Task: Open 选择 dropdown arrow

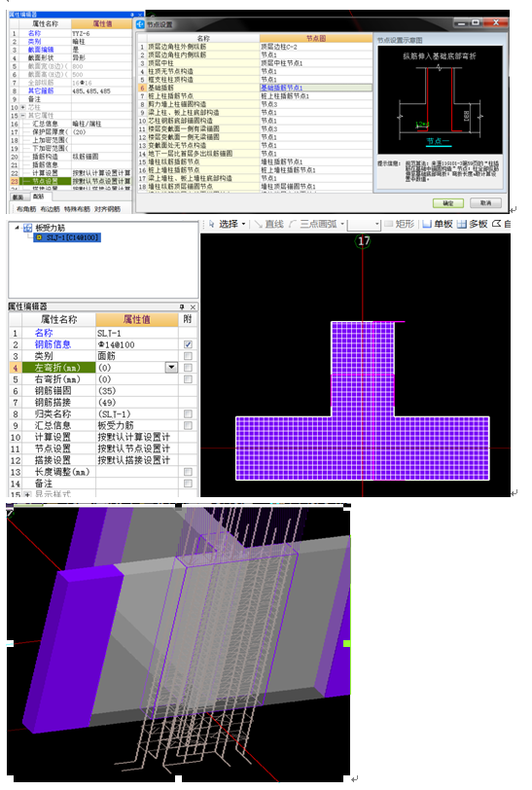Action: 244,224
